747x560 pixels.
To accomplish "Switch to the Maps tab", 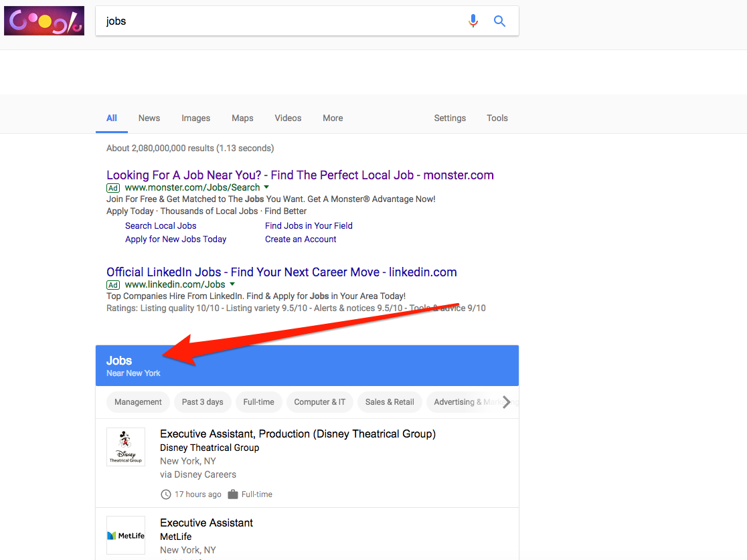I will 242,118.
